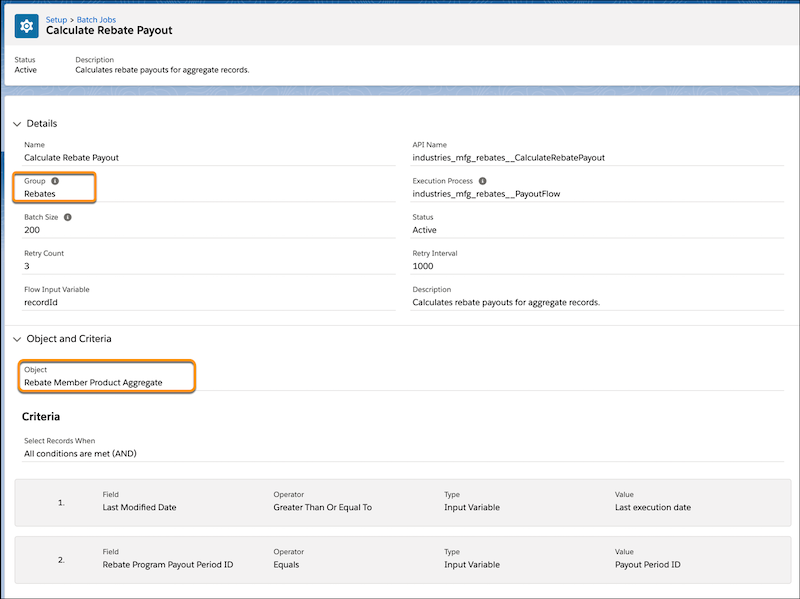Click the info icon next to Group
Image resolution: width=800 pixels, height=599 pixels.
(55, 181)
